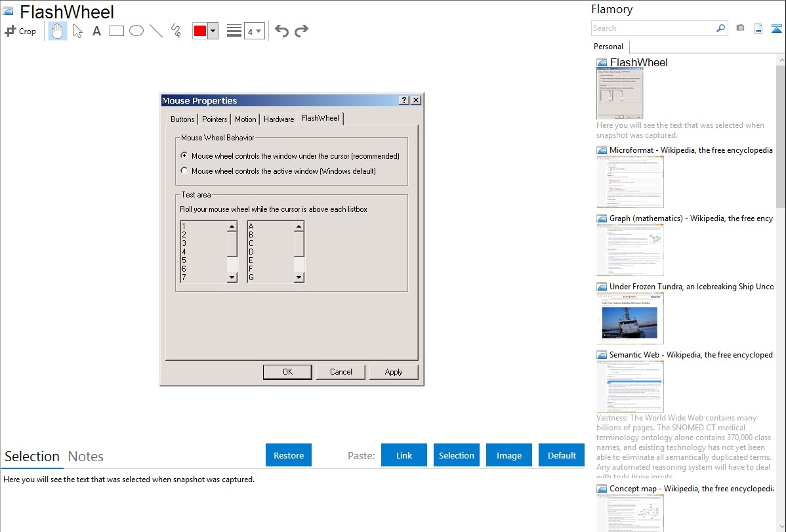Click the icon beside FlashWheel history entry
This screenshot has width=786, height=532.
click(602, 63)
